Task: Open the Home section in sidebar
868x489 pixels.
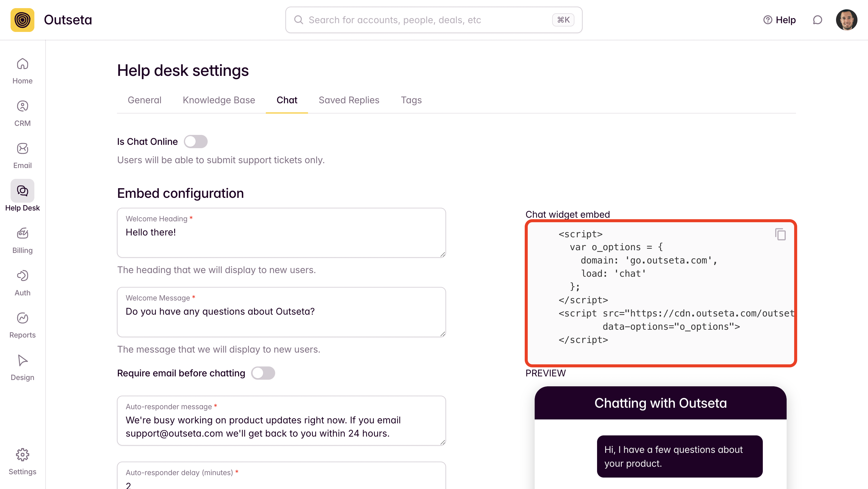Action: pyautogui.click(x=22, y=71)
